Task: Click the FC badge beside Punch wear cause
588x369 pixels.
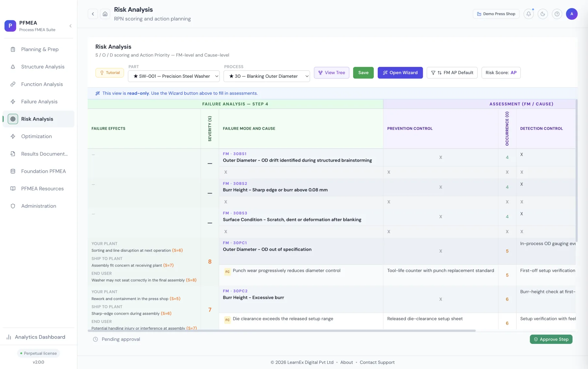Action: click(x=227, y=272)
